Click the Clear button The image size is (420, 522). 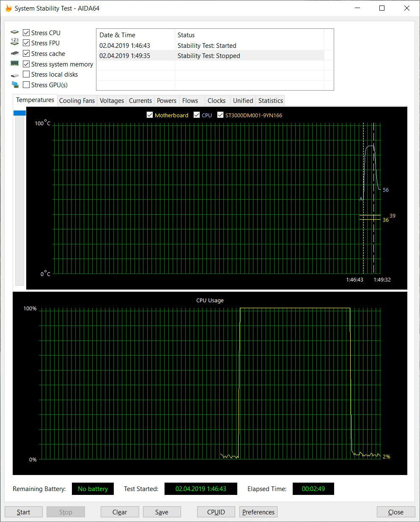pyautogui.click(x=120, y=512)
